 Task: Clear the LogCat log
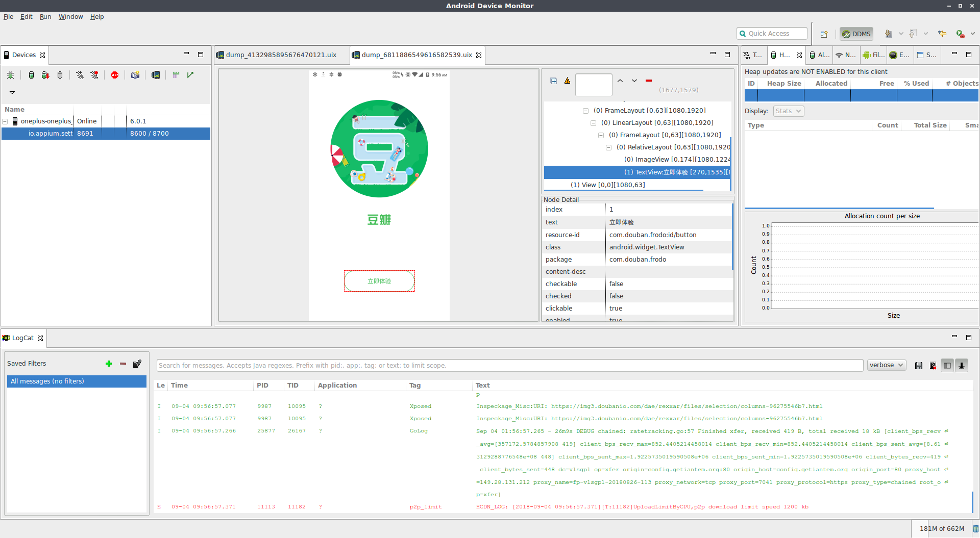coord(933,366)
